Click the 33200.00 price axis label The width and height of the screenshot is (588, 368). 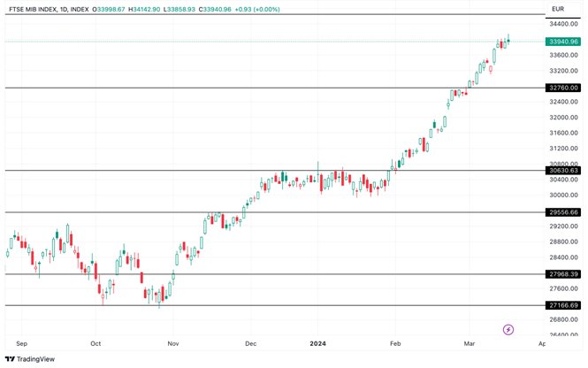563,71
